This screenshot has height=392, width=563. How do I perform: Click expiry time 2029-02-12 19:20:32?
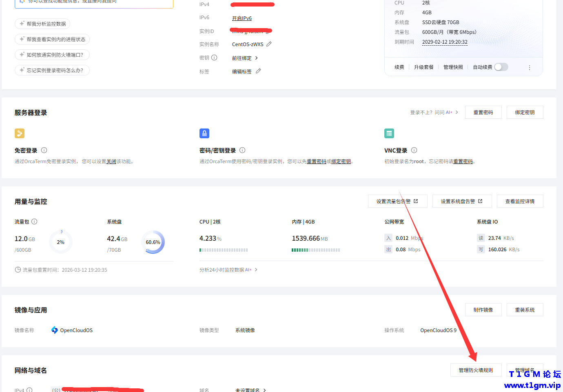(445, 42)
